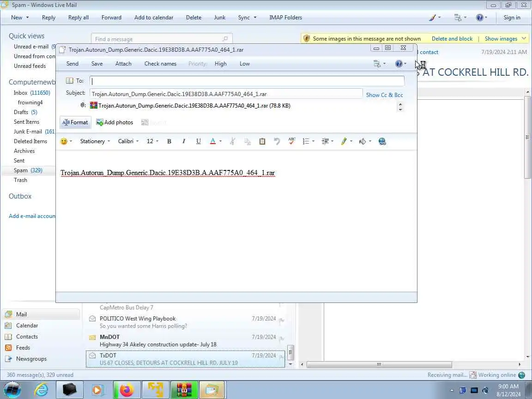This screenshot has width=532, height=399.
Task: Run the ABC spell check
Action: click(291, 141)
